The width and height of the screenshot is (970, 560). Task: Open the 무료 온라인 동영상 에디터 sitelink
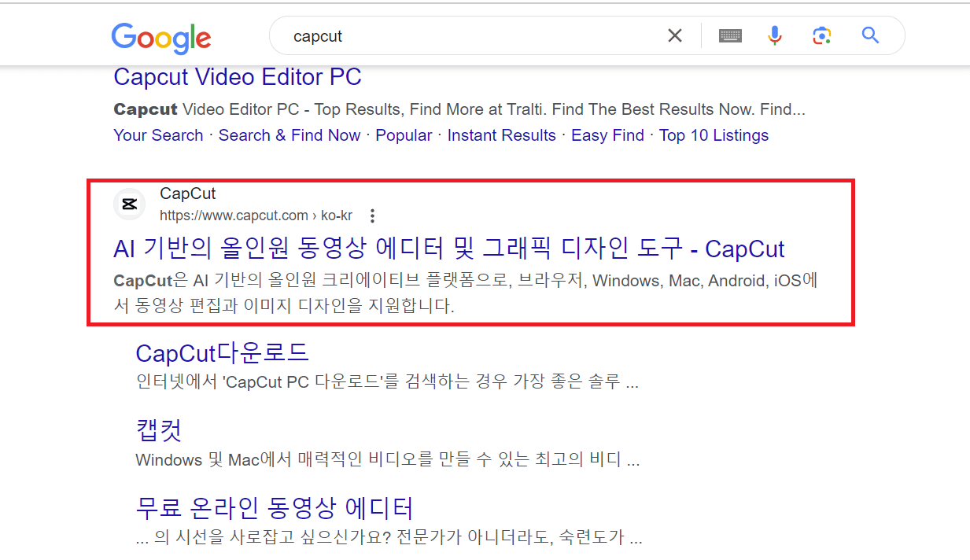(x=275, y=507)
